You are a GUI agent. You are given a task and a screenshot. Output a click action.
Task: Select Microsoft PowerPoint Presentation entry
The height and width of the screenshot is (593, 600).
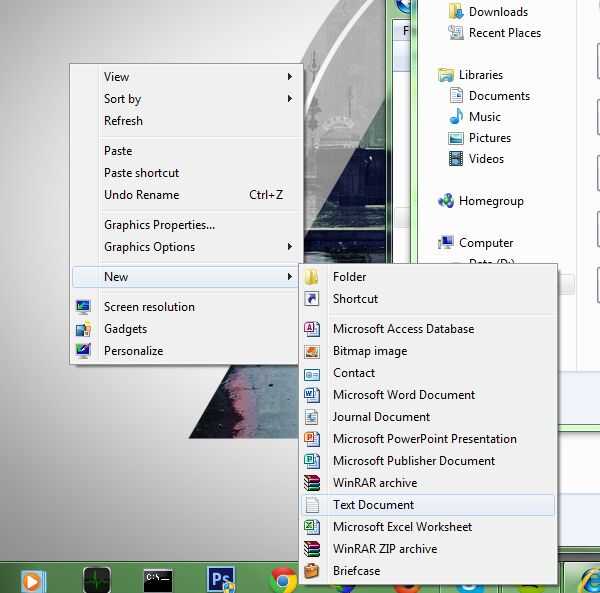pos(428,439)
